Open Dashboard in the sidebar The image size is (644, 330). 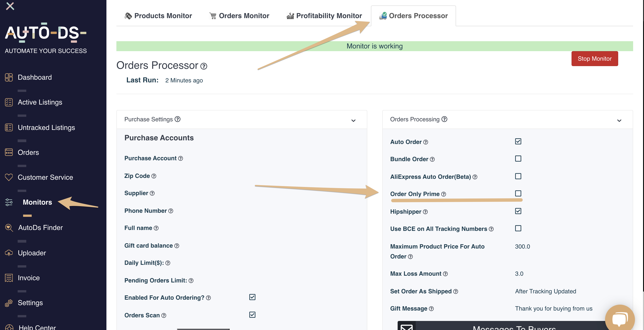click(x=35, y=77)
